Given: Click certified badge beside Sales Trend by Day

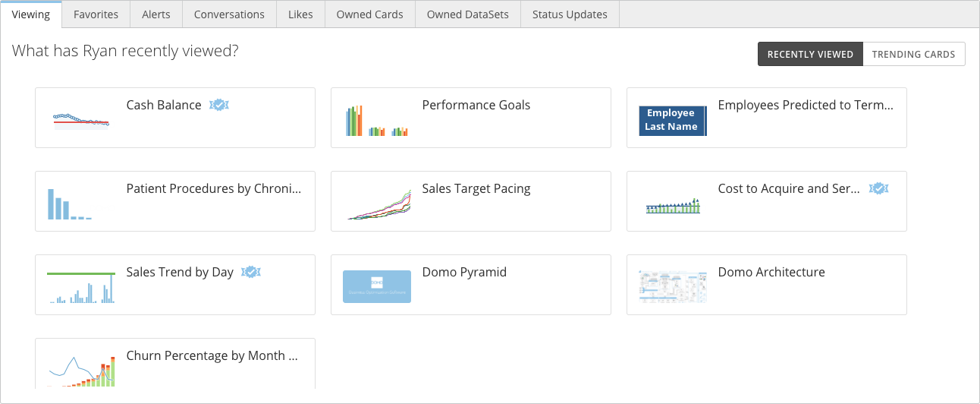Looking at the screenshot, I should coord(251,272).
